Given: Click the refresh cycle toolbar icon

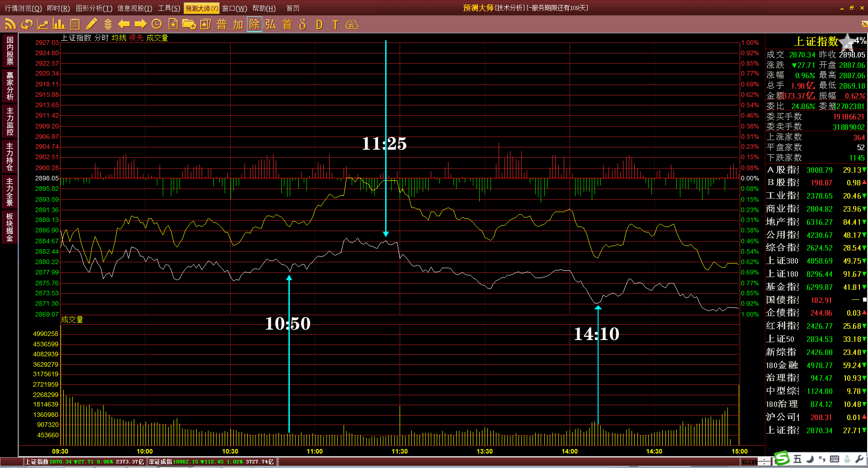Looking at the screenshot, I should point(27,24).
